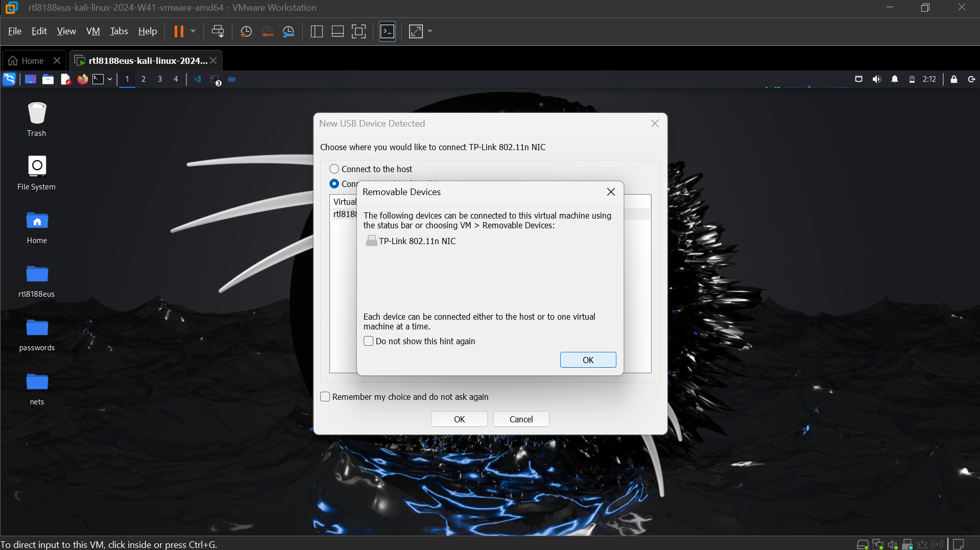
Task: Open the File menu
Action: coord(15,31)
